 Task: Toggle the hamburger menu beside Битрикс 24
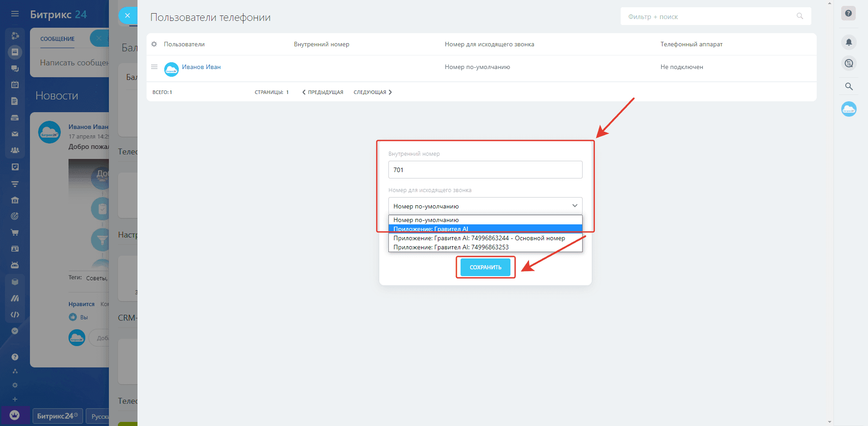(15, 14)
